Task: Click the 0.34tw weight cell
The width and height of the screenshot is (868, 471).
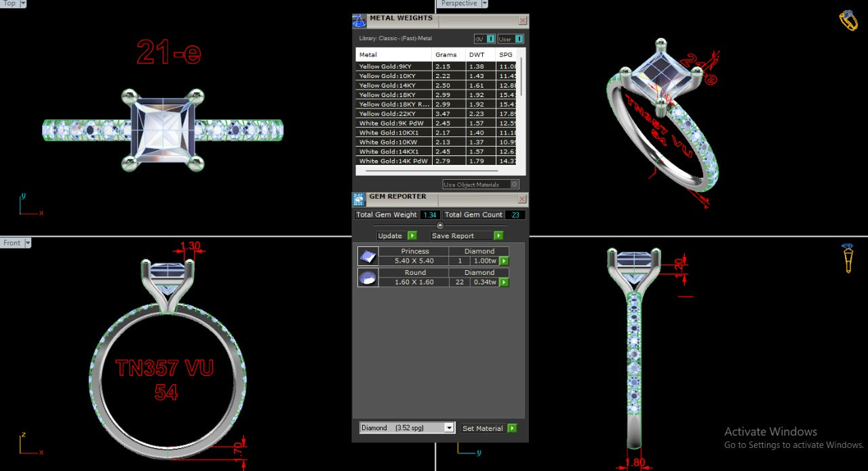Action: click(485, 282)
